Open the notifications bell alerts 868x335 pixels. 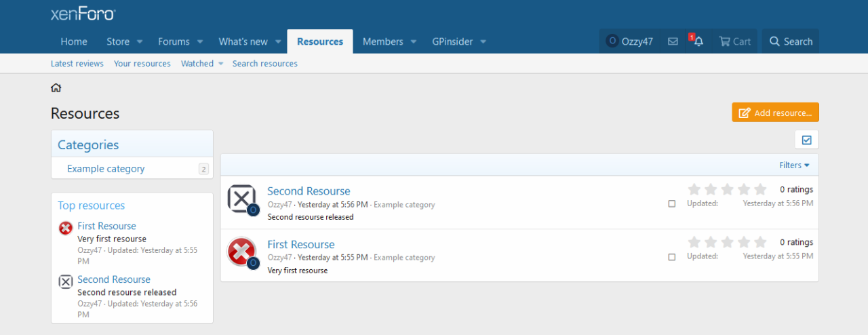(x=698, y=41)
